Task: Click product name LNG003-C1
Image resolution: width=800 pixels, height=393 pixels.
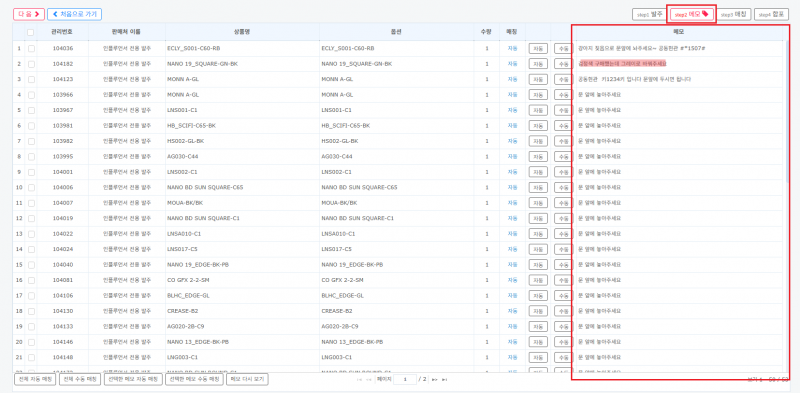Action: click(182, 357)
